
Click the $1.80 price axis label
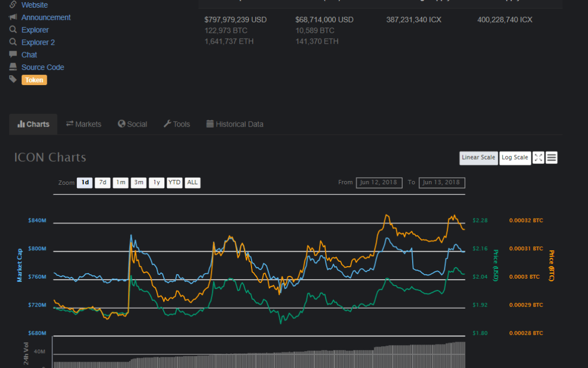pyautogui.click(x=480, y=333)
